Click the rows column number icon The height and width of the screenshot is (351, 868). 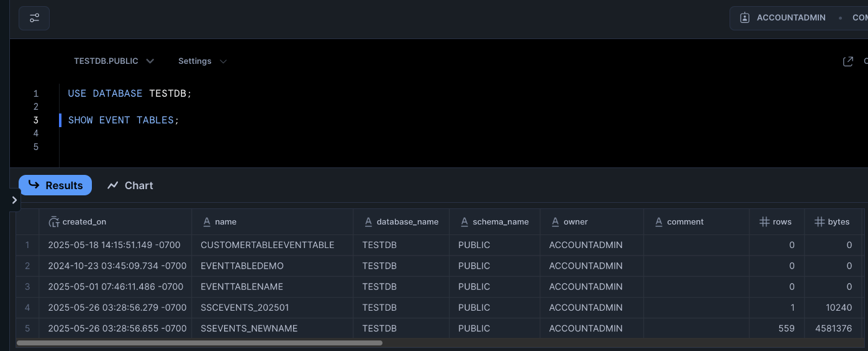pos(764,221)
